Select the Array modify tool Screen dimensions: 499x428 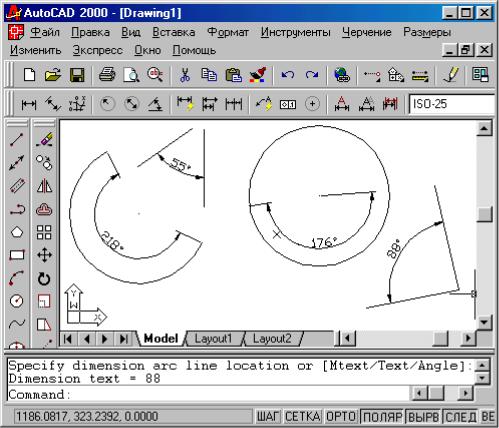pyautogui.click(x=44, y=232)
